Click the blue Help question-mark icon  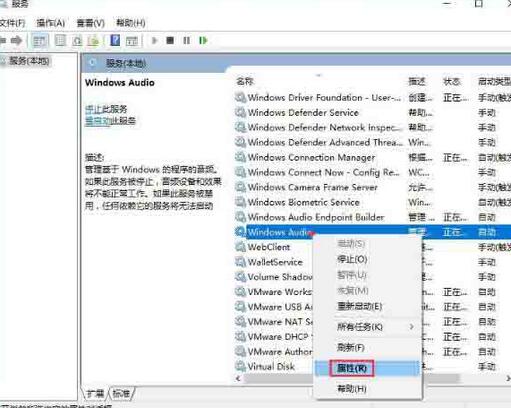(115, 41)
